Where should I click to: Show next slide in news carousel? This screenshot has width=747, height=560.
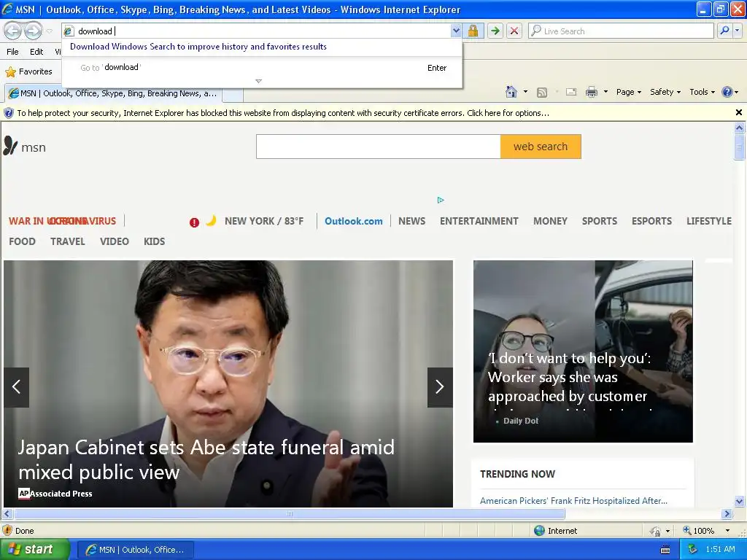coord(440,387)
